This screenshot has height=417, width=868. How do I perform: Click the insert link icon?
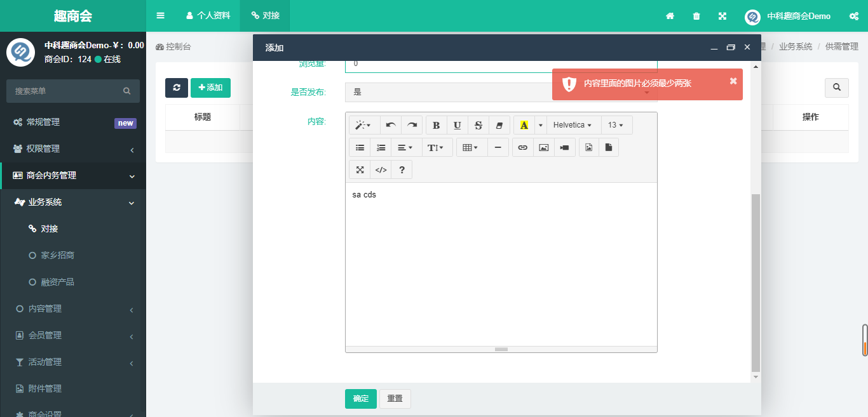[x=522, y=147]
